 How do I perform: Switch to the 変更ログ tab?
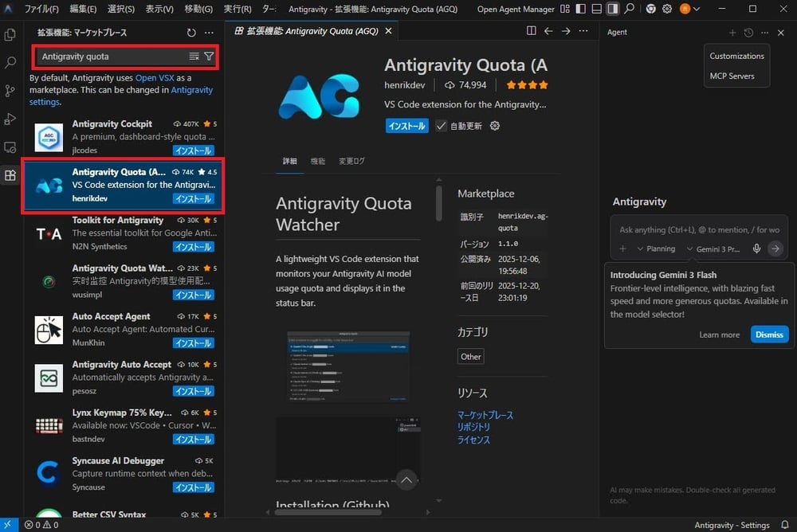[351, 161]
